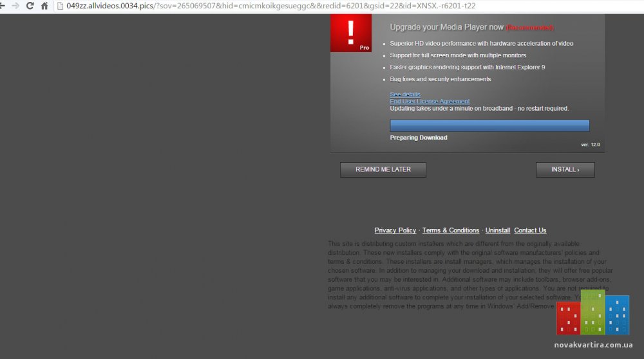Click the blue download progress bar

click(x=489, y=125)
